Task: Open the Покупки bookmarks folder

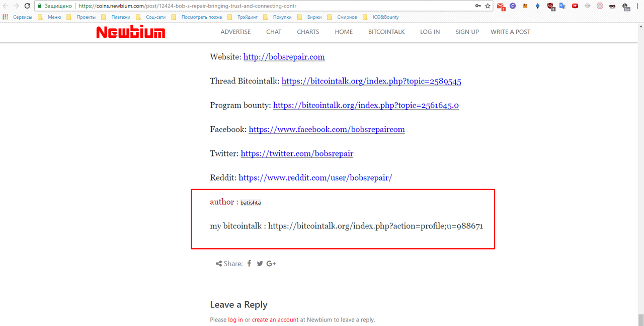Action: (x=277, y=17)
